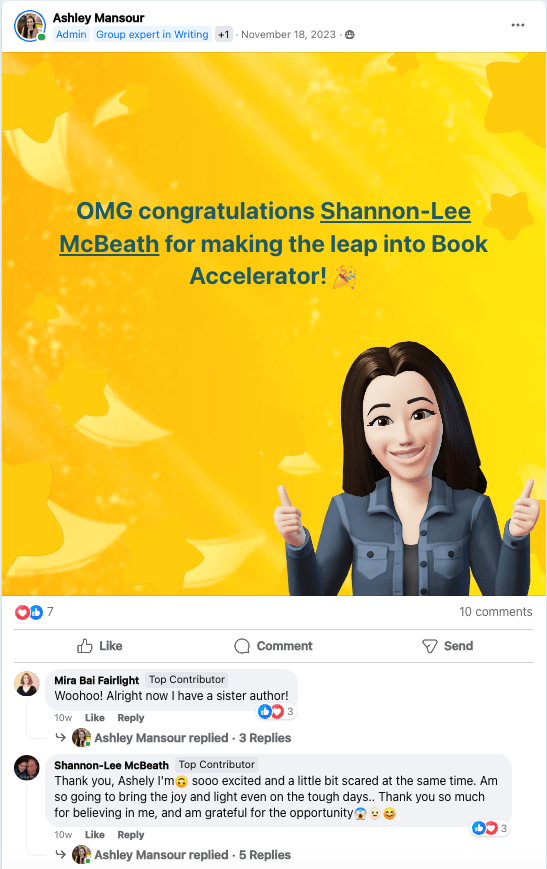Like Mira Bai Fairlight's comment
The width and height of the screenshot is (547, 869).
click(95, 718)
